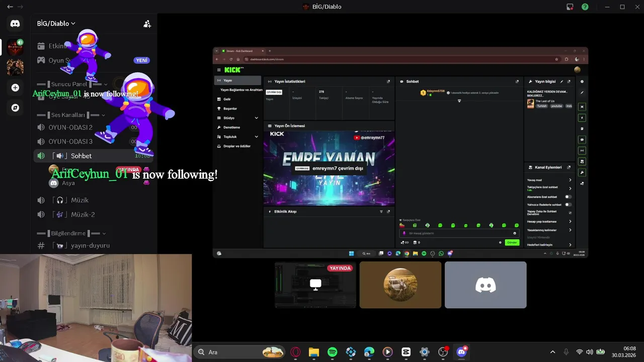The image size is (644, 362).
Task: Open CapCut icon on taskbar
Action: tap(406, 352)
